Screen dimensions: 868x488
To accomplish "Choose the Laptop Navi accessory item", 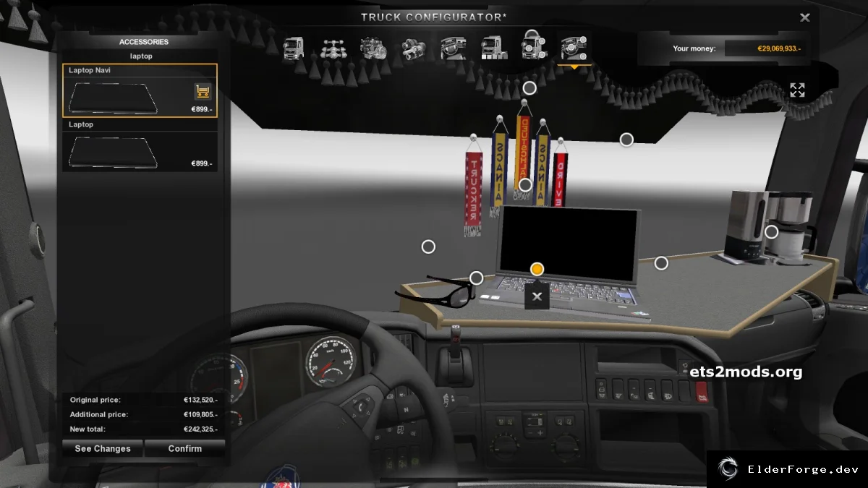I will pos(140,91).
